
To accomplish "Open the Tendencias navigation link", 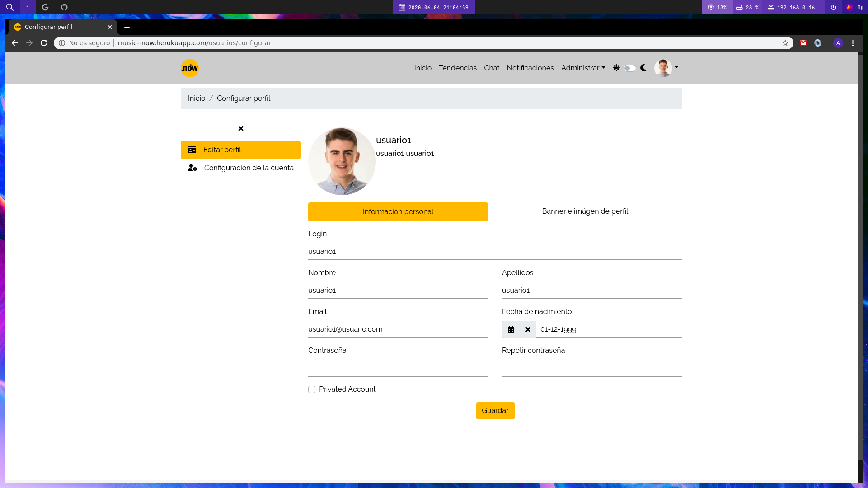I will 458,68.
